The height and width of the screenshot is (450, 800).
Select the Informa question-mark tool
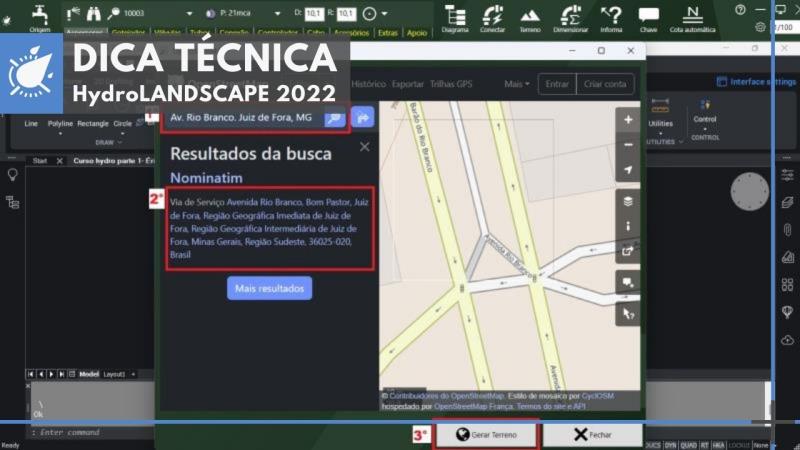pos(611,18)
